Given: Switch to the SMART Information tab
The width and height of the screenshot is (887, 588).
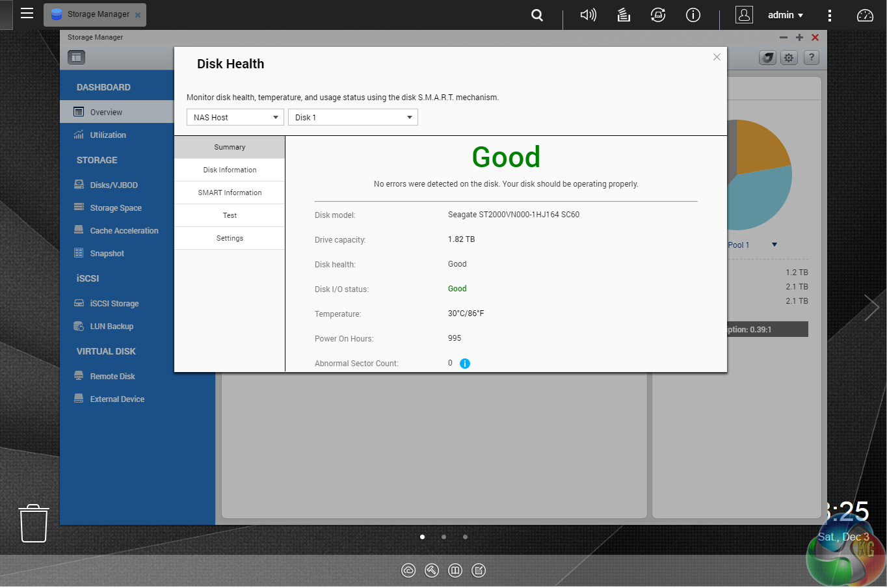Looking at the screenshot, I should point(230,193).
